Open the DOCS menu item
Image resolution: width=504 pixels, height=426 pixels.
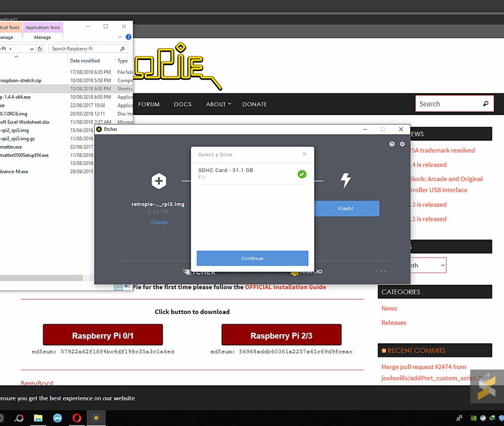[182, 104]
